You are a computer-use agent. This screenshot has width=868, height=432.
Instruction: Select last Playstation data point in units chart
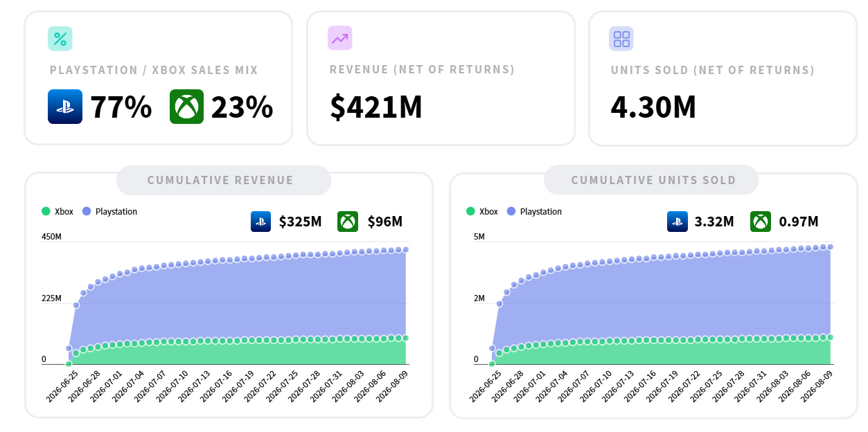pyautogui.click(x=830, y=246)
